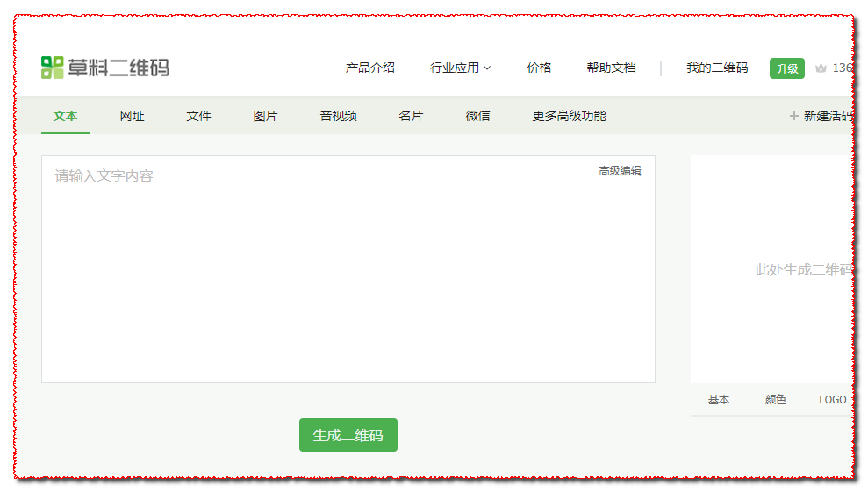Open 帮助文档 from the top navigation
The image size is (868, 492).
coord(611,68)
